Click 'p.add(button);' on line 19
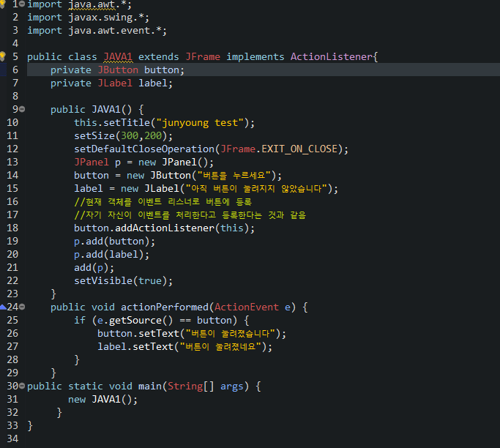The image size is (500, 448). coord(114,242)
